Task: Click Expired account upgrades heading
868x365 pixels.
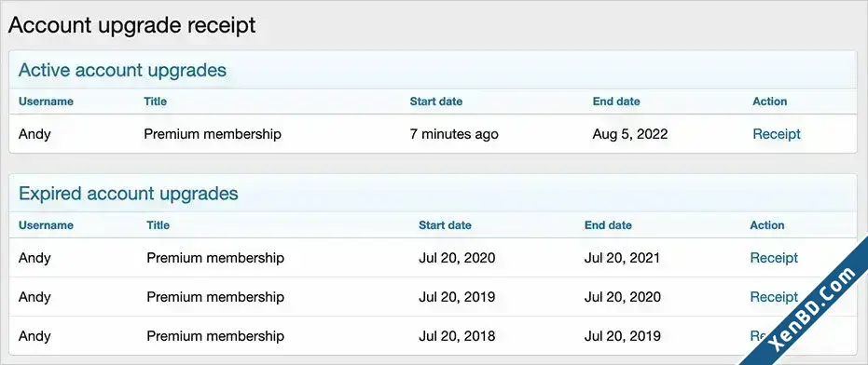Action: tap(129, 194)
